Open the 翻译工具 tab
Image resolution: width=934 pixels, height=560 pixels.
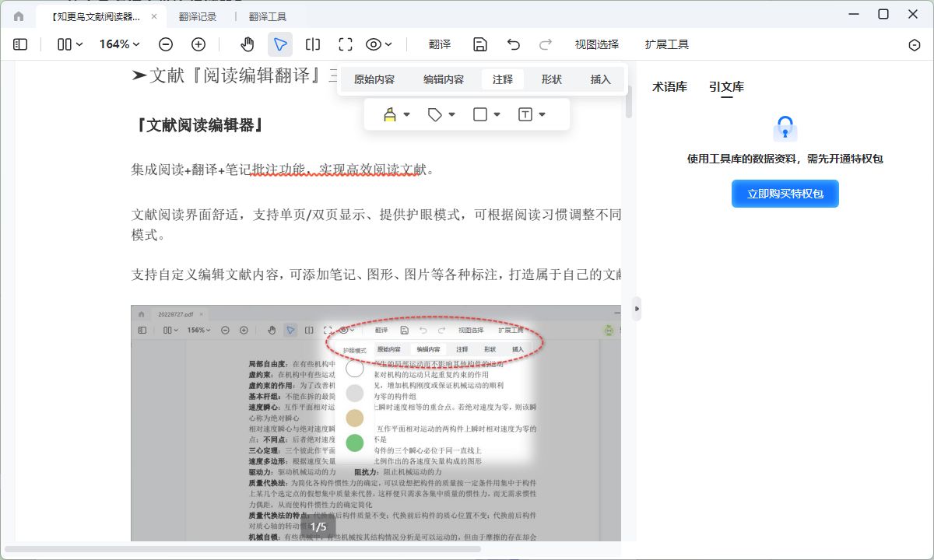[268, 16]
